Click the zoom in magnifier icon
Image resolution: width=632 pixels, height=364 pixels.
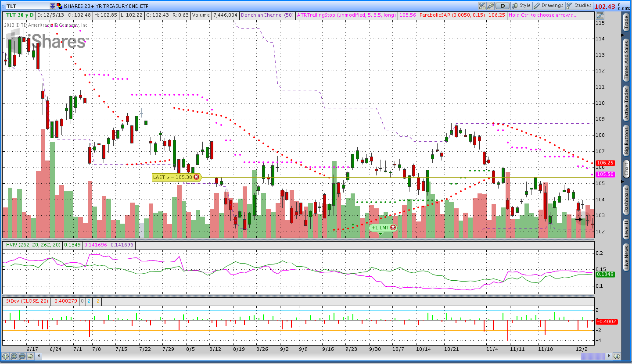[x=14, y=356]
